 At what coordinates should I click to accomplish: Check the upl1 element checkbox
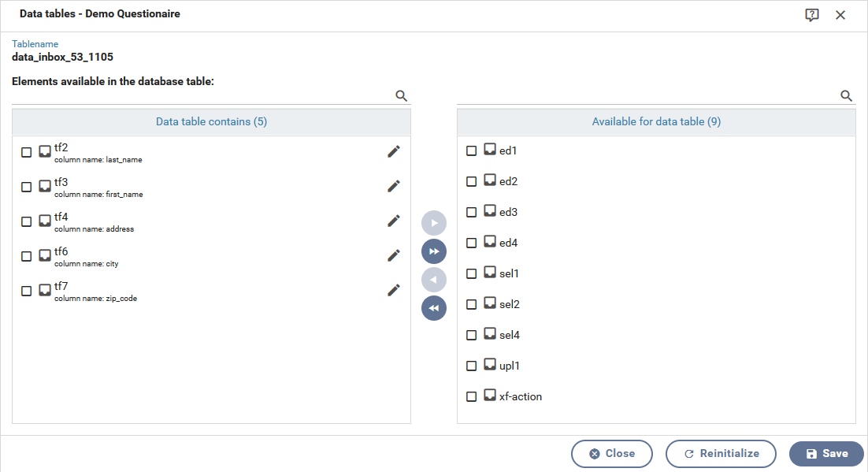coord(472,366)
